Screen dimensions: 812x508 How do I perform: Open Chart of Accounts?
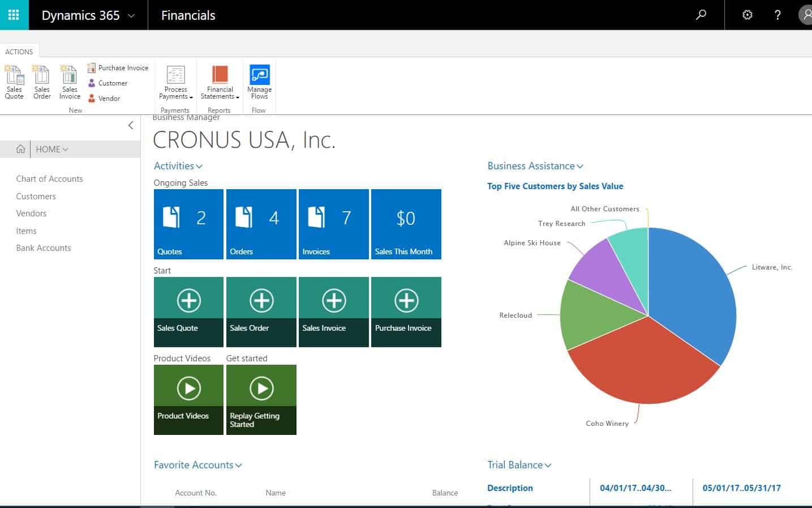coord(49,178)
